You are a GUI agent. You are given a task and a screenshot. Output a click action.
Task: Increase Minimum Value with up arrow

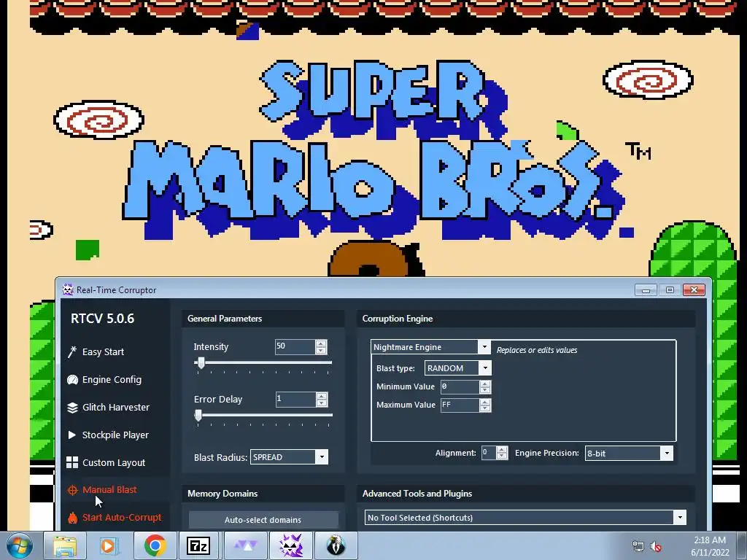[485, 384]
